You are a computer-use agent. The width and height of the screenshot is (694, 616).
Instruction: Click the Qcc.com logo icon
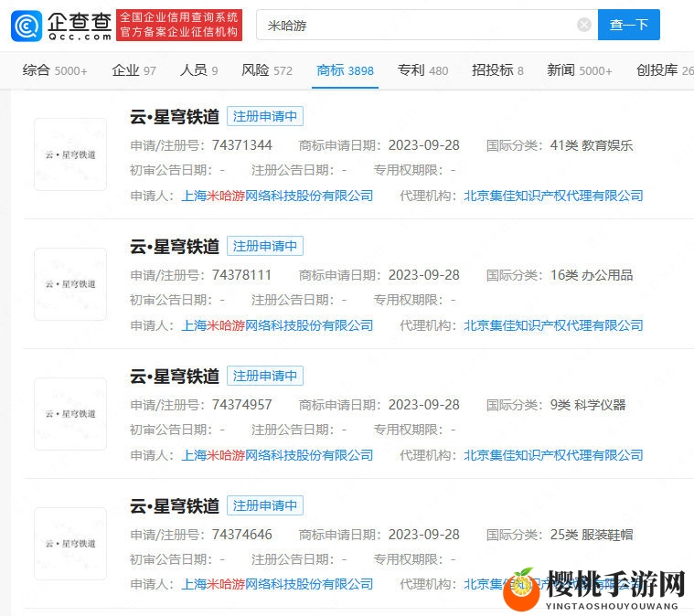[x=27, y=27]
